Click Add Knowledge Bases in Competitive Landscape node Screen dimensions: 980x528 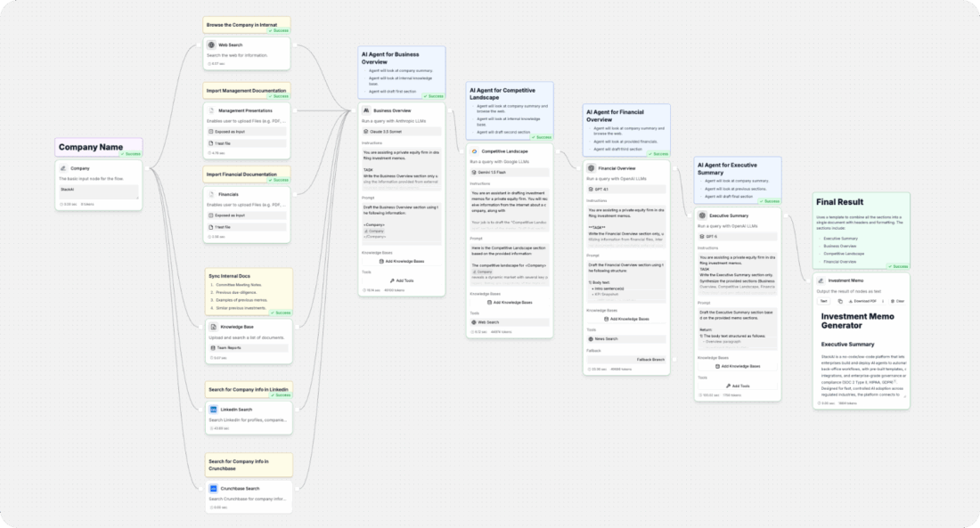pos(510,303)
